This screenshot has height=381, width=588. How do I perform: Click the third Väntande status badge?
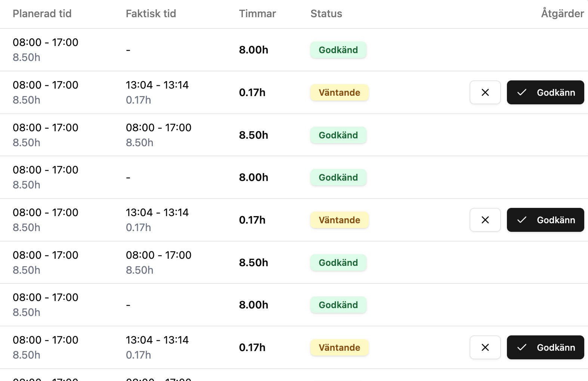(340, 347)
